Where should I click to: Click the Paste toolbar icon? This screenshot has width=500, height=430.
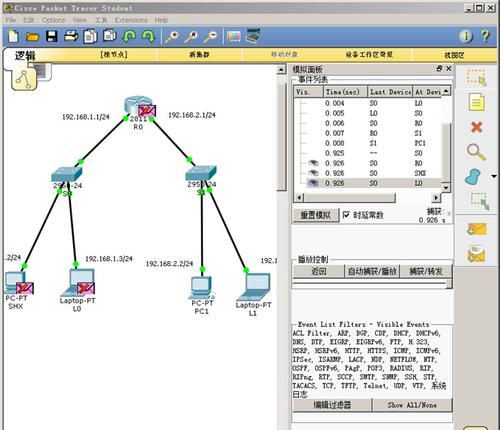pyautogui.click(x=110, y=36)
